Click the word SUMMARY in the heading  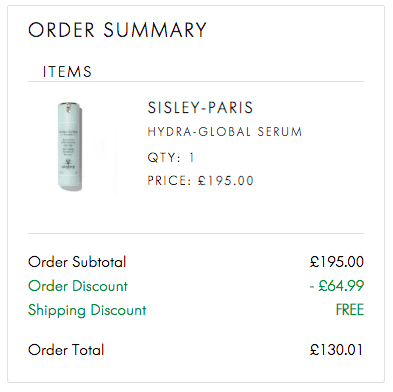coord(155,30)
